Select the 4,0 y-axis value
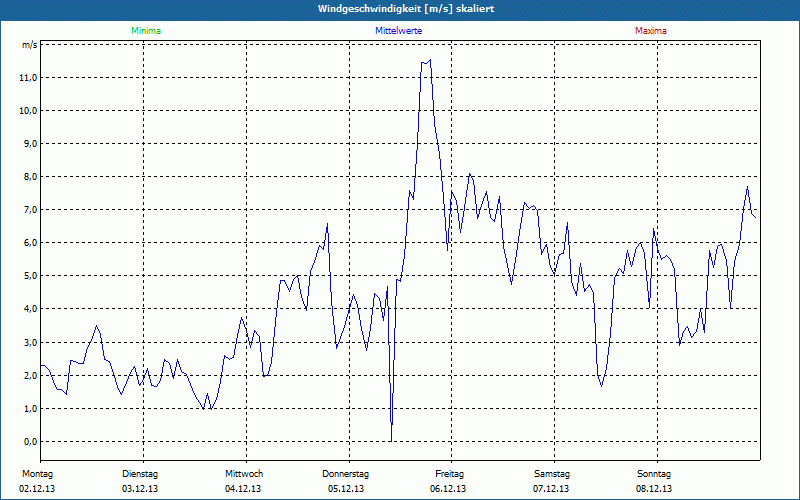The image size is (800, 500). [31, 309]
